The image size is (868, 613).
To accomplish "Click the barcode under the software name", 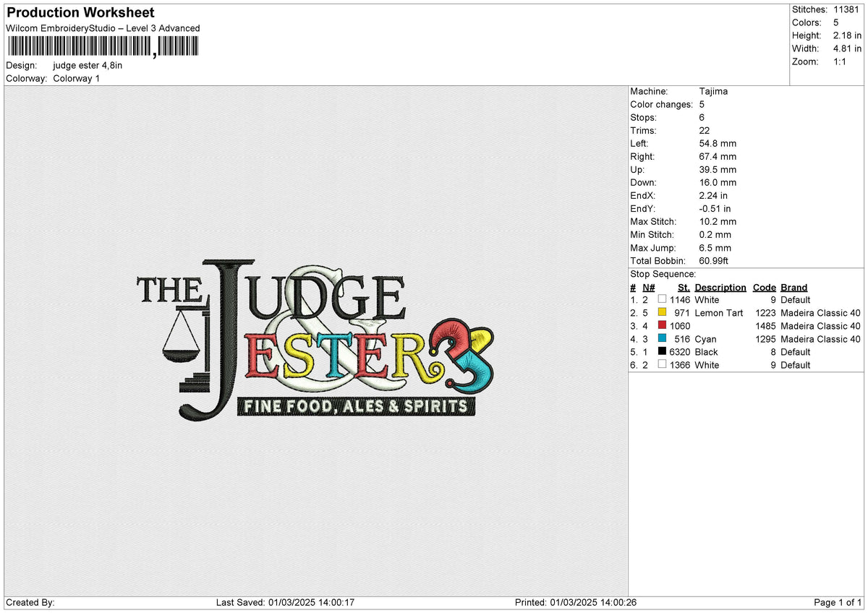I will (x=103, y=47).
